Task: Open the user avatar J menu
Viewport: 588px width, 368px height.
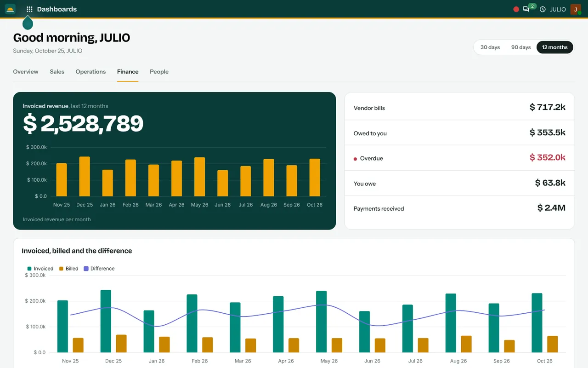Action: 576,9
